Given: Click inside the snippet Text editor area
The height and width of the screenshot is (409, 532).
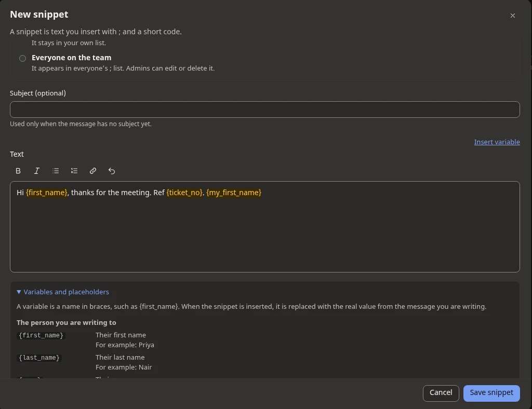Looking at the screenshot, I should click(x=264, y=227).
